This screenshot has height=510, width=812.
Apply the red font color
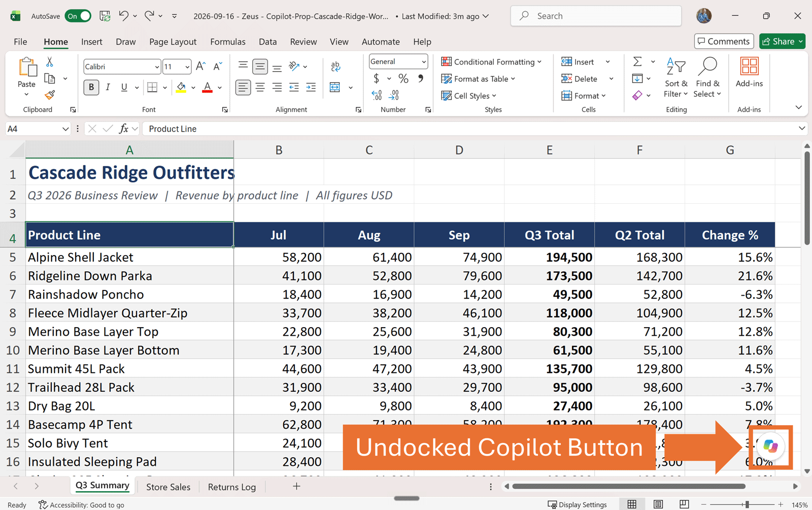pos(207,87)
